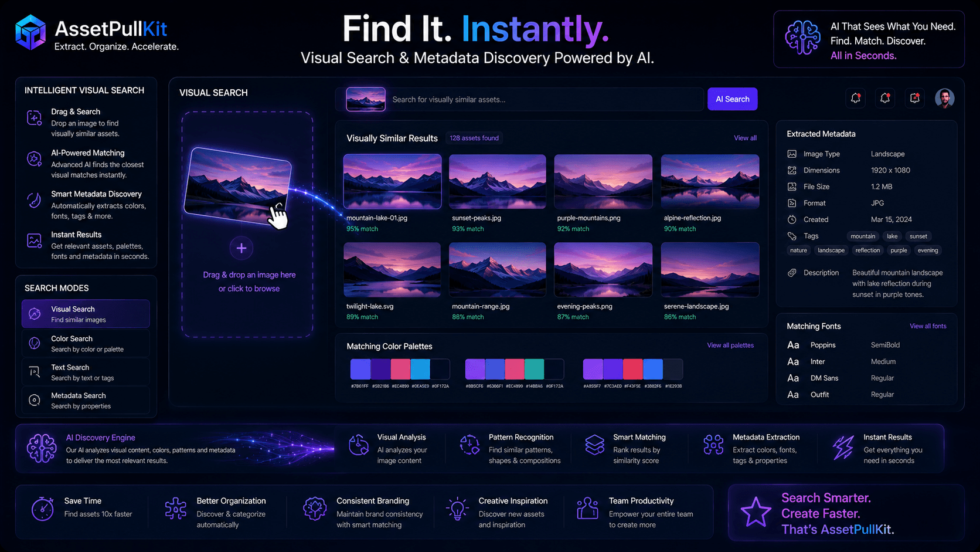Select the Text Search mode
Viewport: 980px width, 552px height.
86,372
